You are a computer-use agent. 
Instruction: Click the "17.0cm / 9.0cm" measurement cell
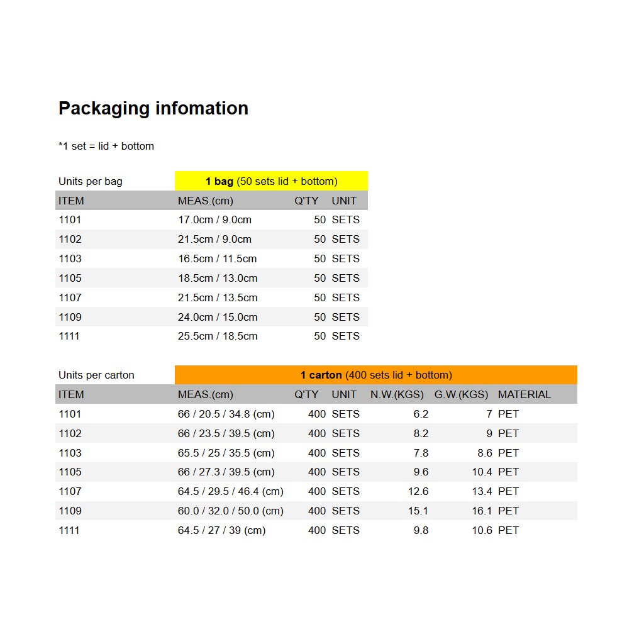[214, 219]
